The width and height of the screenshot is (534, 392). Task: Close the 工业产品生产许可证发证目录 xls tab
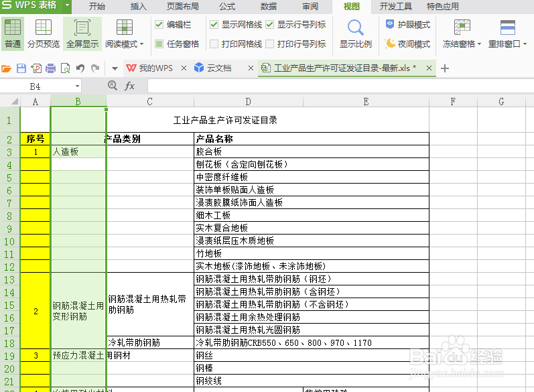click(429, 68)
